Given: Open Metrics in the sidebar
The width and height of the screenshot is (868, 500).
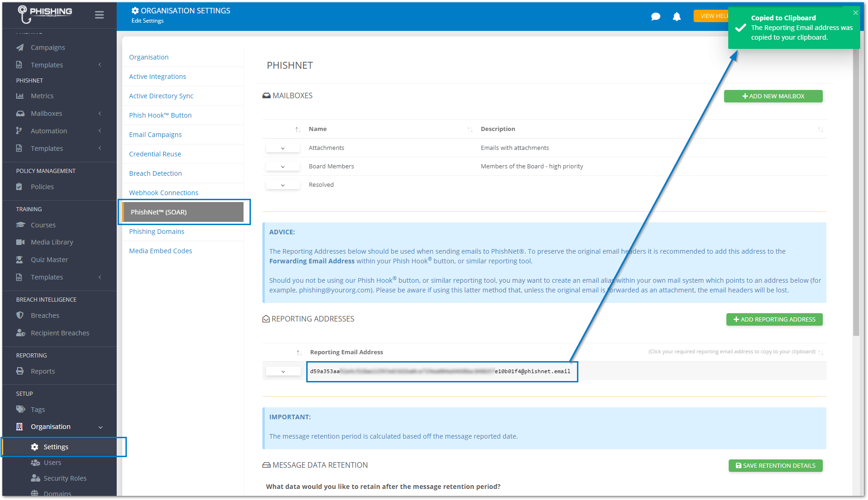Looking at the screenshot, I should [x=42, y=96].
